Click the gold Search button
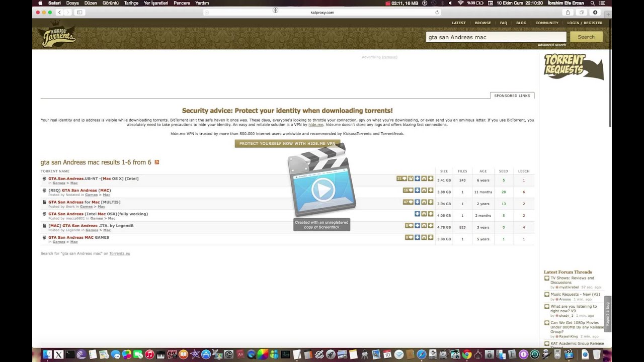 tap(586, 37)
